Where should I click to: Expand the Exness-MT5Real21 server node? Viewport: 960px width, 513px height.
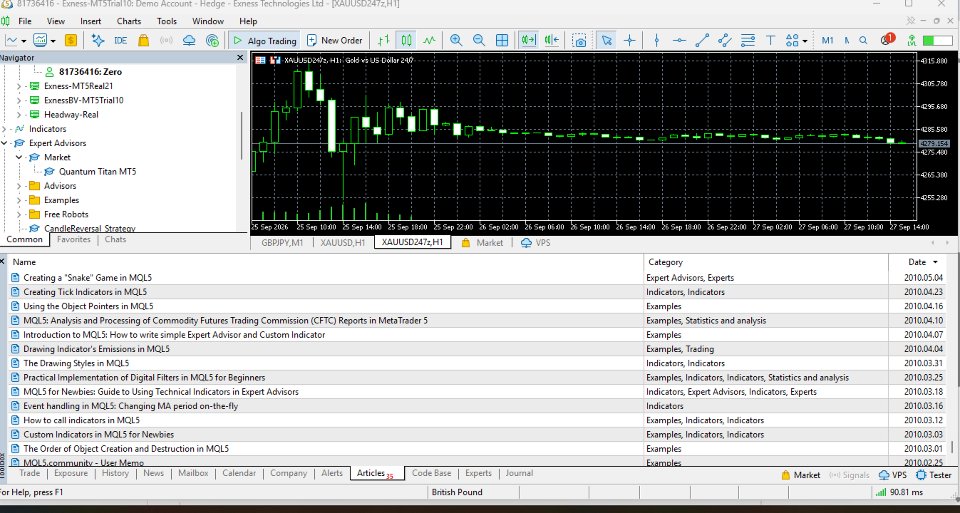19,86
